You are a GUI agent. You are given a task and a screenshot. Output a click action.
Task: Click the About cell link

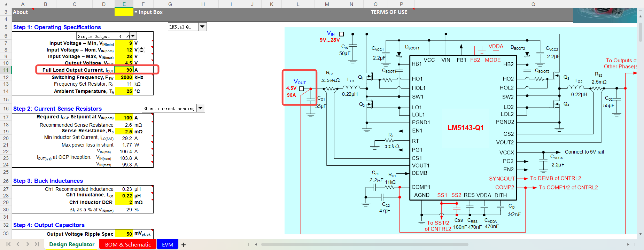pos(20,12)
